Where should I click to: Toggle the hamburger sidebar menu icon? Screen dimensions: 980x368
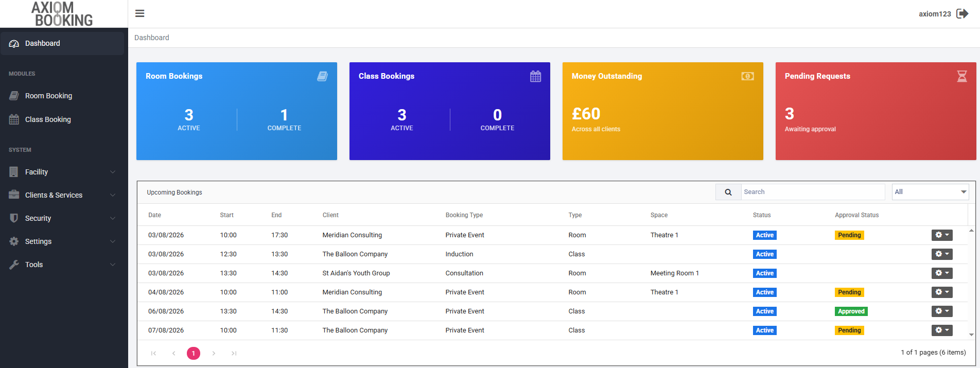(x=139, y=13)
